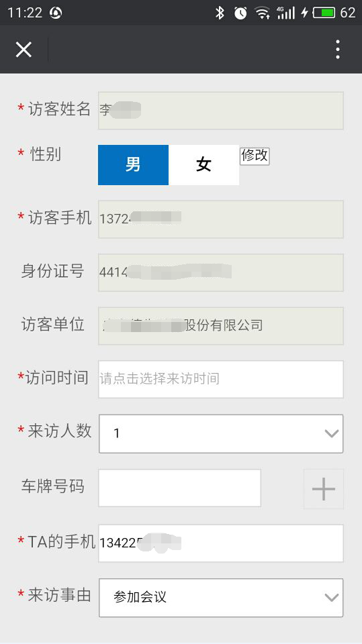362x644 pixels.
Task: Tap the 身份证号 ID number field
Action: pyautogui.click(x=221, y=273)
